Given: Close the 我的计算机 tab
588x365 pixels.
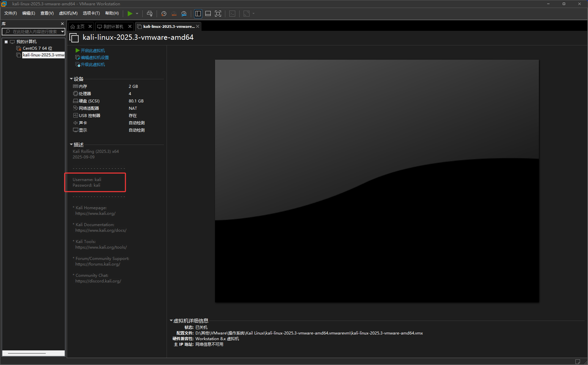Looking at the screenshot, I should pos(130,27).
